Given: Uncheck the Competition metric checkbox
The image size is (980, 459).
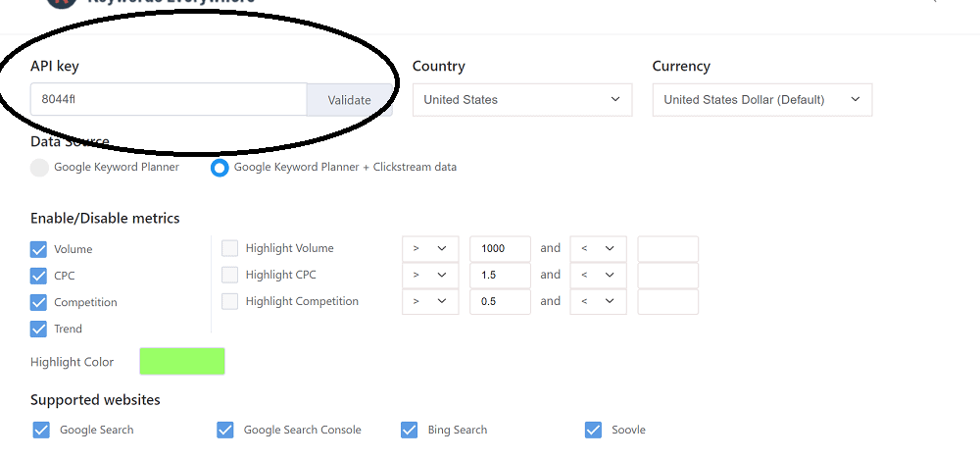Looking at the screenshot, I should pyautogui.click(x=39, y=302).
